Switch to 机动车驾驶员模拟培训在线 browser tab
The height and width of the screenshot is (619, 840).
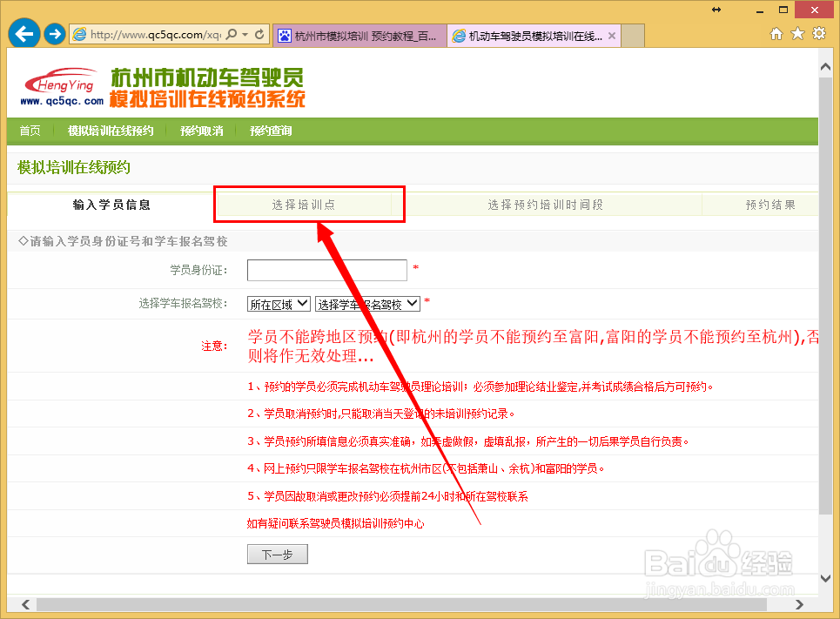click(534, 36)
